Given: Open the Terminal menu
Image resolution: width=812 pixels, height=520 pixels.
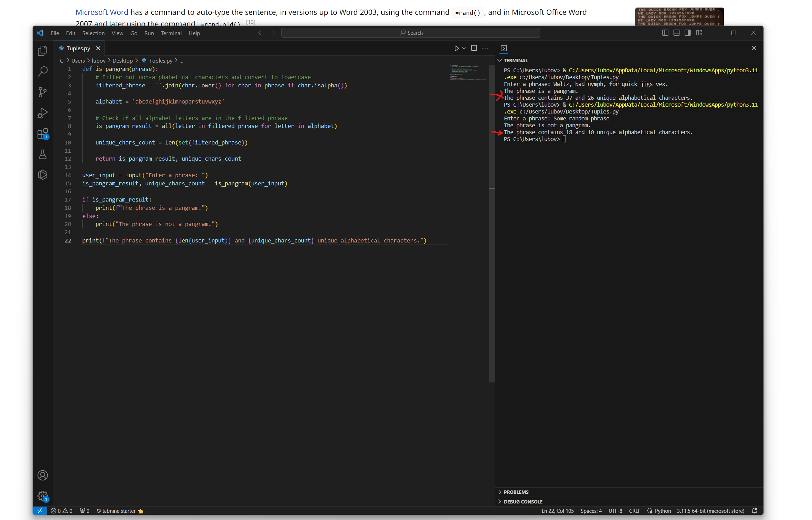Looking at the screenshot, I should point(171,33).
